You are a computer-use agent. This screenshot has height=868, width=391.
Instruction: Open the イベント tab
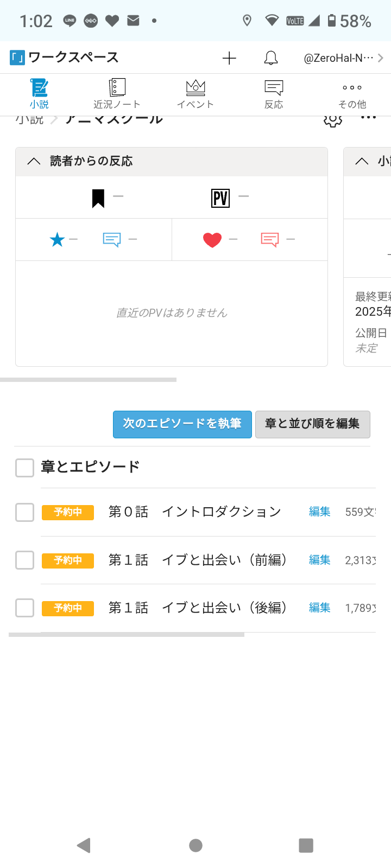(x=195, y=94)
